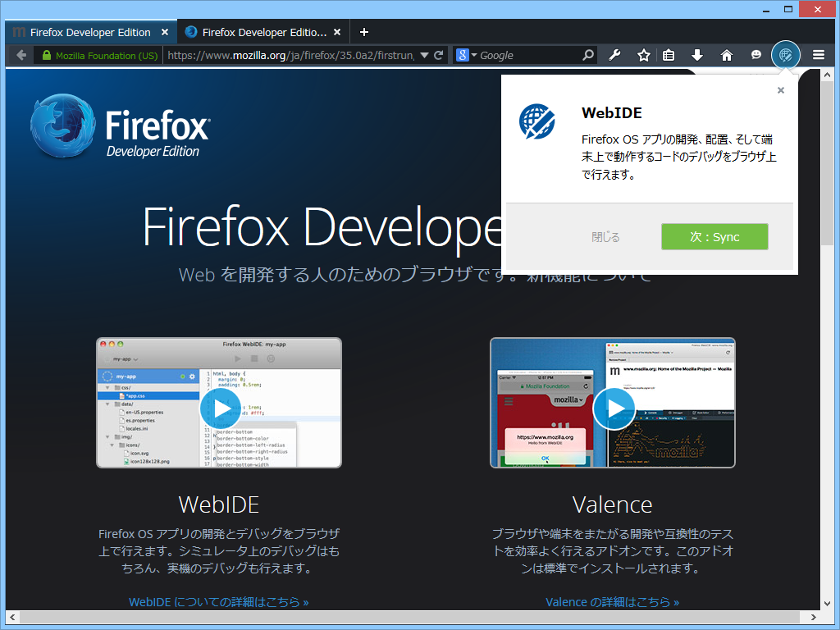Close the WebIDE popup with the X

(x=780, y=90)
